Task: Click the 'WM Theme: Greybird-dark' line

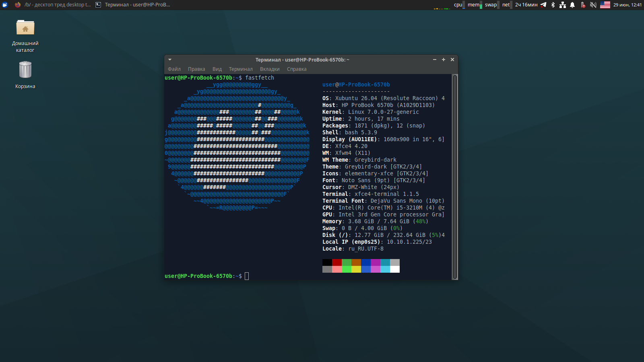Action: coord(359,160)
